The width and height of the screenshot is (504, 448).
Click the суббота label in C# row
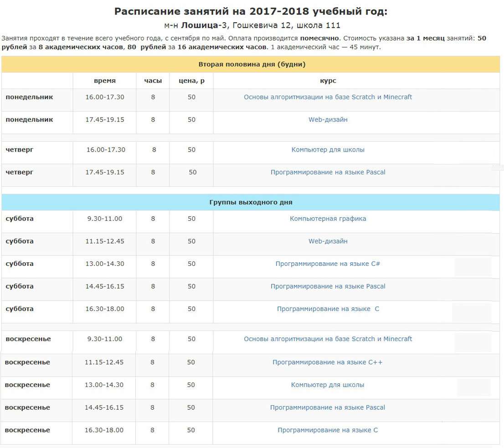20,264
